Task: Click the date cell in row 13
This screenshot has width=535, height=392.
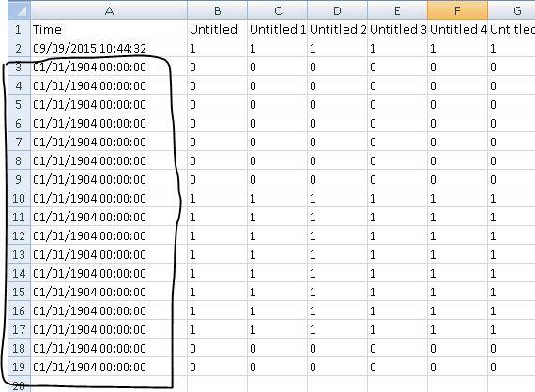Action: click(x=109, y=254)
